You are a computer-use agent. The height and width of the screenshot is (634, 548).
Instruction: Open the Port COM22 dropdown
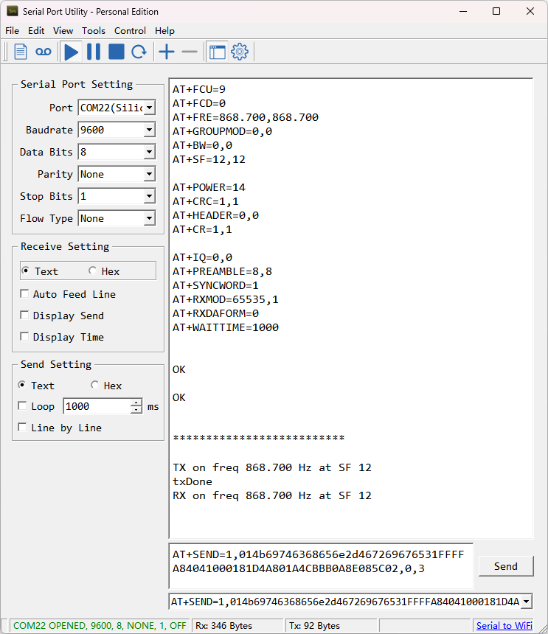coord(149,108)
